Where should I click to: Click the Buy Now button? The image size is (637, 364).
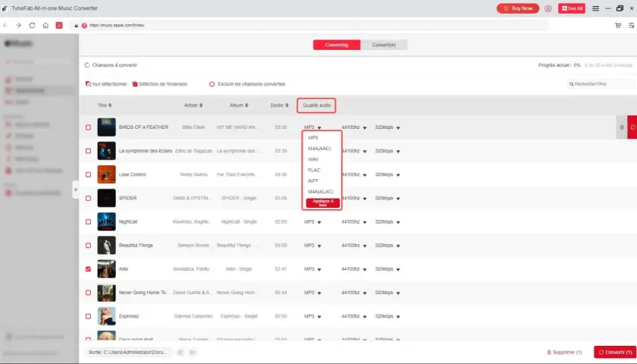tap(518, 8)
